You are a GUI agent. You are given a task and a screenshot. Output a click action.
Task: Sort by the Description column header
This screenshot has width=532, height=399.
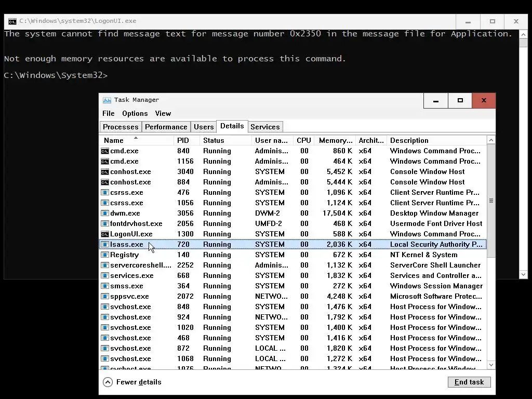436,140
